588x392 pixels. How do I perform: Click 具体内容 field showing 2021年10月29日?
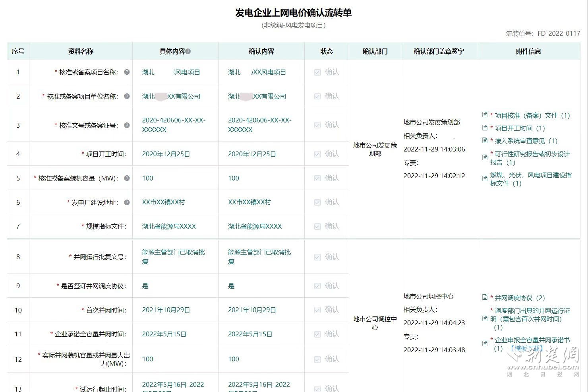[x=166, y=310]
